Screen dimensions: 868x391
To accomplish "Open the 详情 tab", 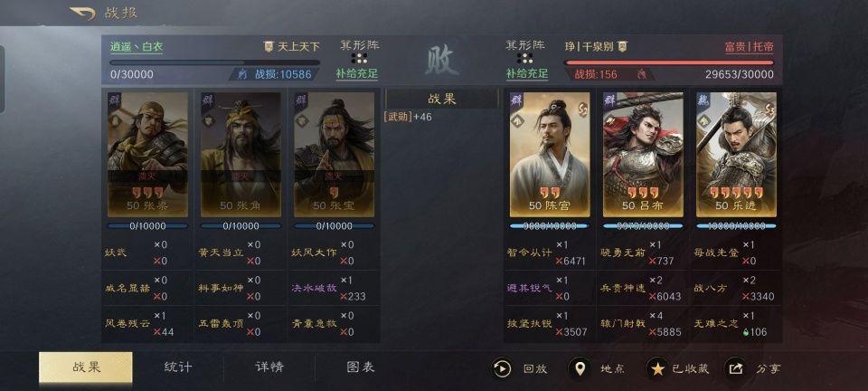I will point(269,367).
